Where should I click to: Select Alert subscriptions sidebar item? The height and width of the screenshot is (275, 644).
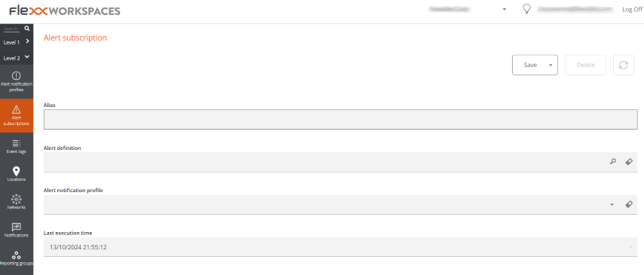click(x=17, y=115)
